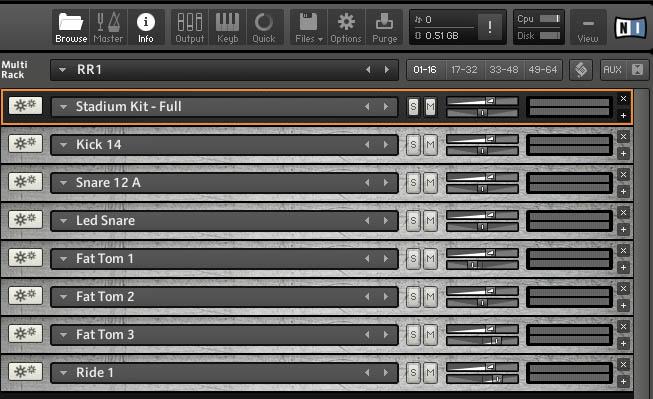This screenshot has width=653, height=399.
Task: Open Fat Tom 1 instrument dropdown arrow
Action: 63,259
